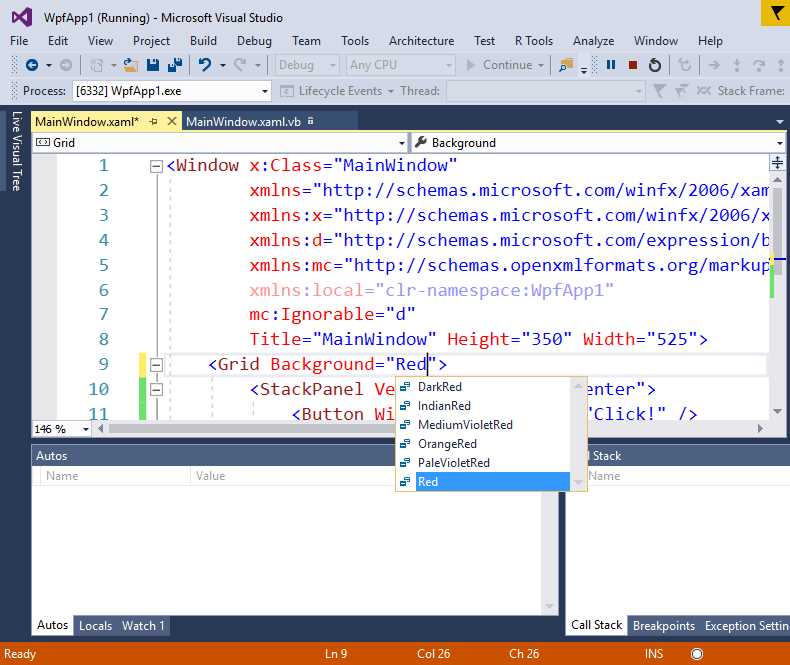The width and height of the screenshot is (790, 665).
Task: Click the INS status bar indicator
Action: [x=653, y=654]
